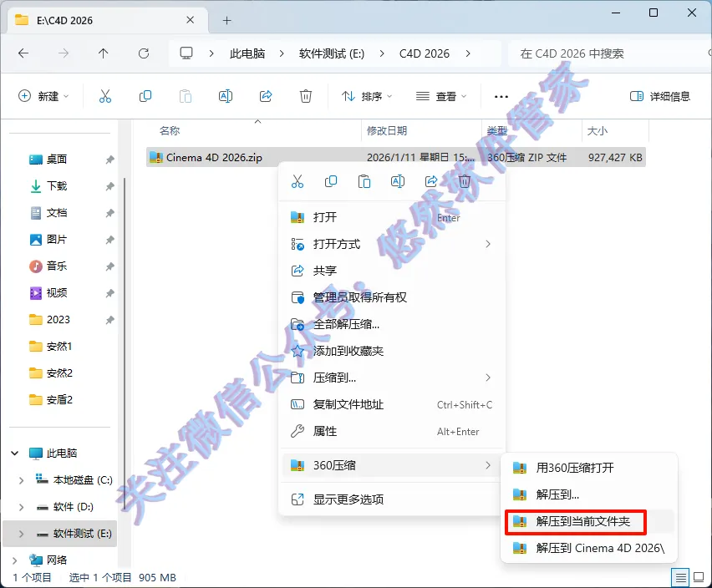Open a new tab with plus button
This screenshot has height=588, width=712.
227,20
